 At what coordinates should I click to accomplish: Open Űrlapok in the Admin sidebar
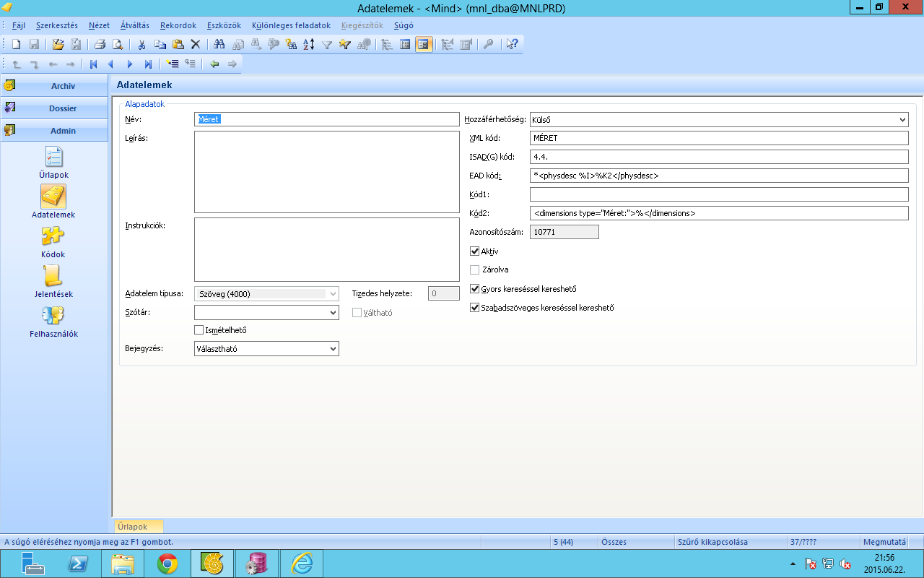tap(54, 163)
